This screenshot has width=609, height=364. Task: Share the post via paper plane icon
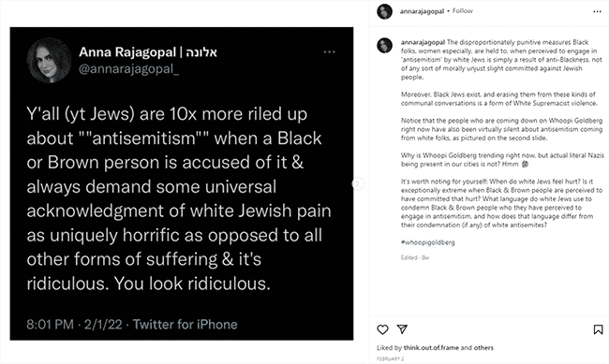tap(402, 329)
